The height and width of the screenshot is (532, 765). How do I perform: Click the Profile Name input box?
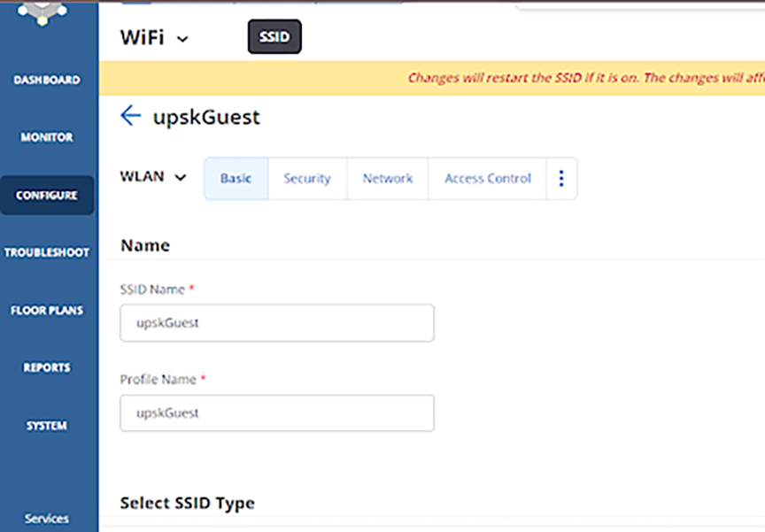click(276, 412)
